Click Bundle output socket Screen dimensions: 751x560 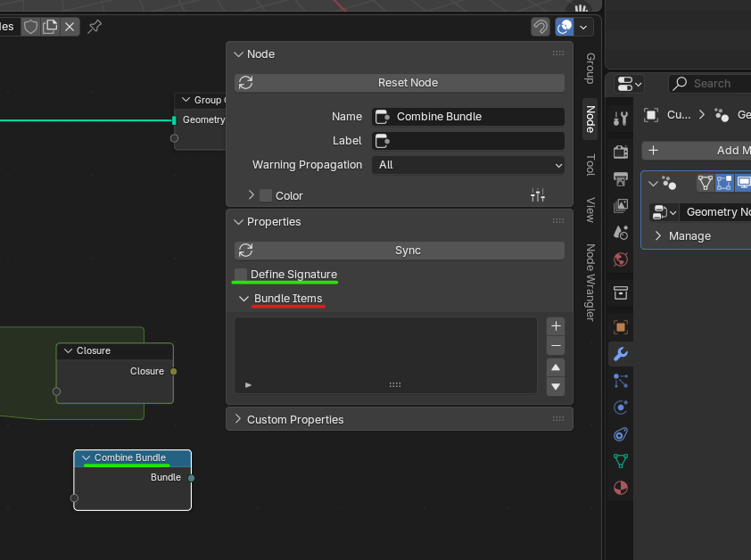pyautogui.click(x=191, y=478)
